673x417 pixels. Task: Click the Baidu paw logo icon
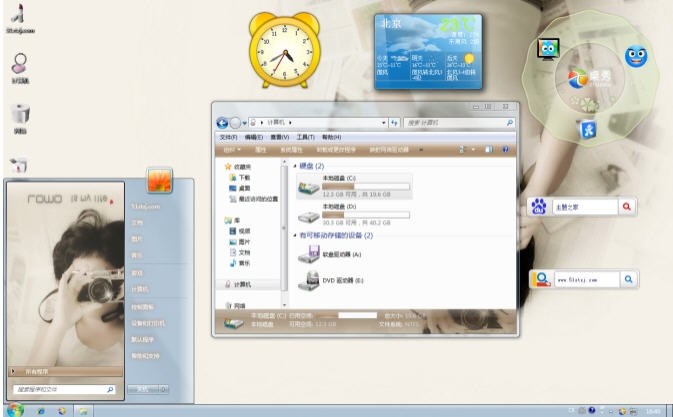click(539, 206)
